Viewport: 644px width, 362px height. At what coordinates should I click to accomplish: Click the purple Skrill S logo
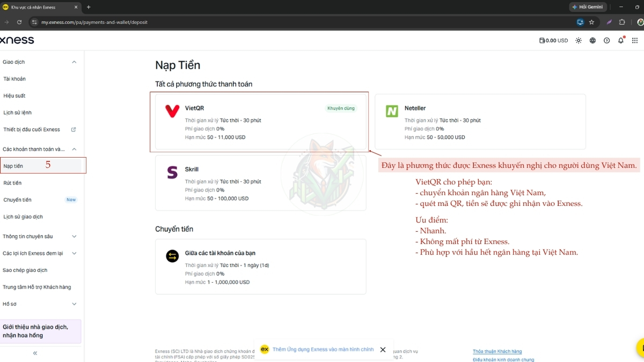[x=172, y=172]
